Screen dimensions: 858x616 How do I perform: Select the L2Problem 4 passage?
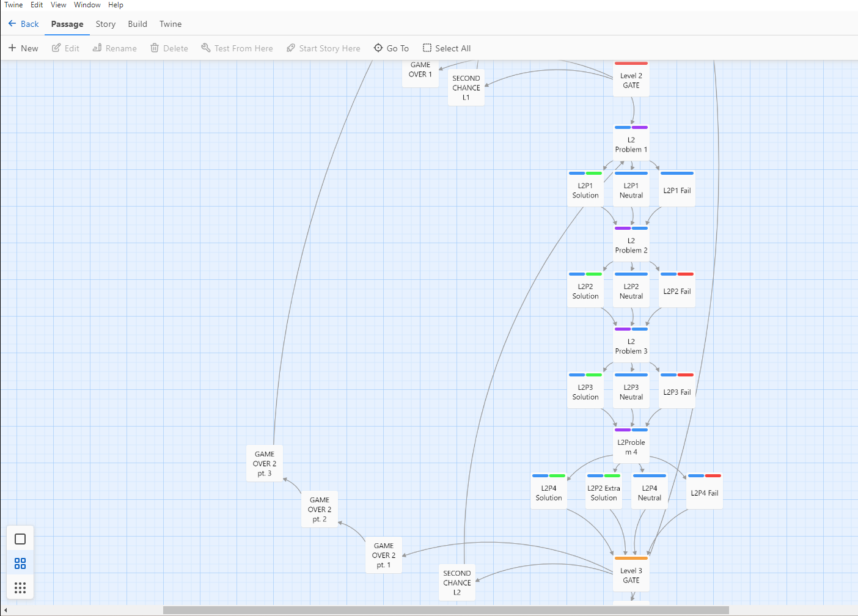[631, 446]
